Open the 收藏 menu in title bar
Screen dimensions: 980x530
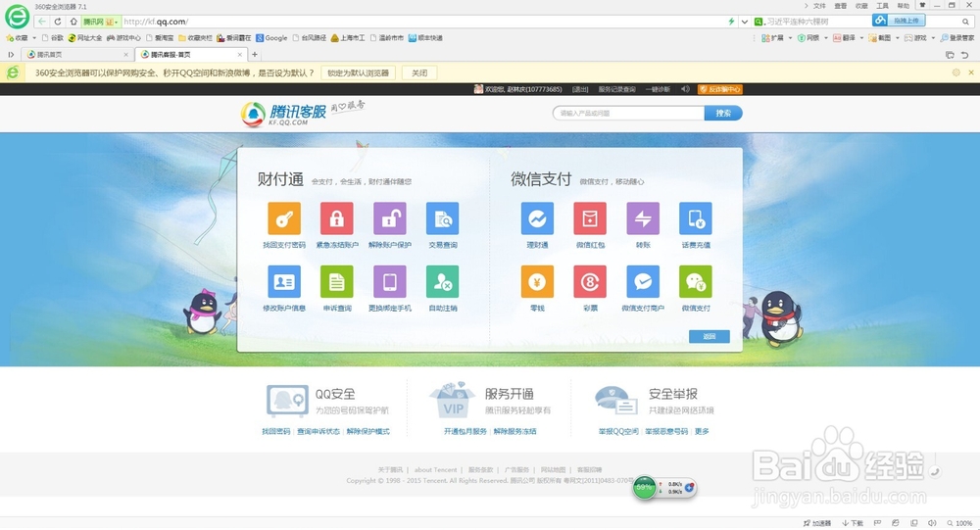861,6
